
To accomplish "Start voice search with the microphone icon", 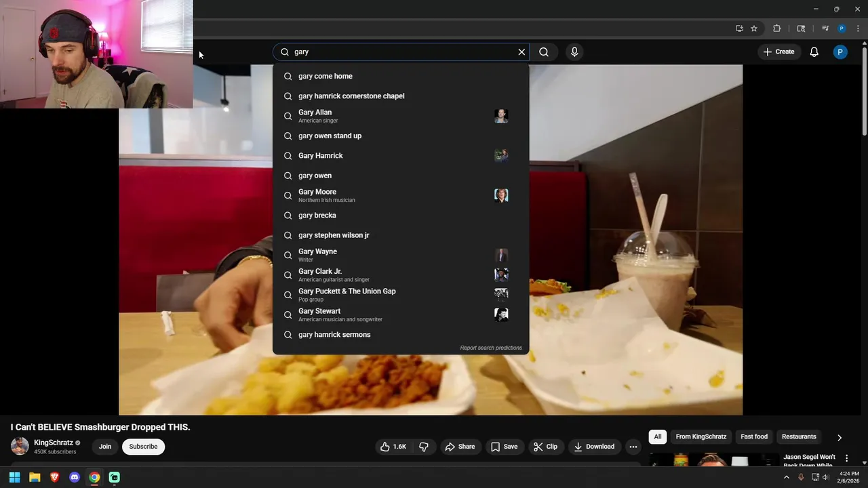I will click(574, 52).
